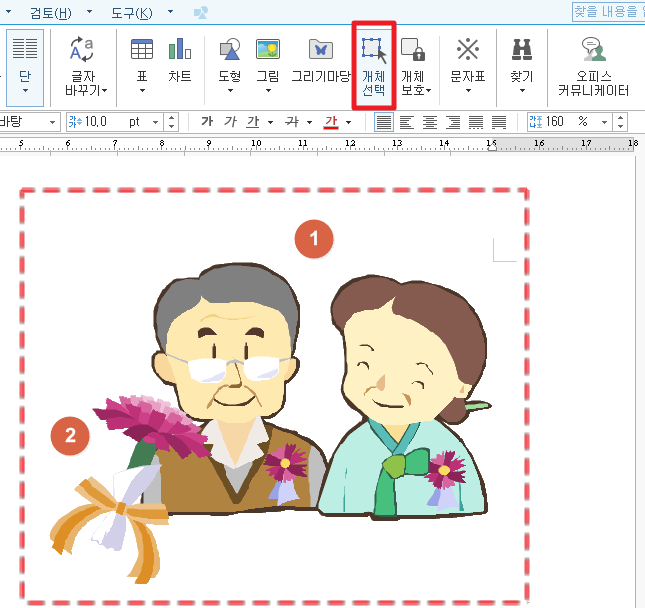
Task: Open pt font size unit dropdown
Action: (x=155, y=122)
